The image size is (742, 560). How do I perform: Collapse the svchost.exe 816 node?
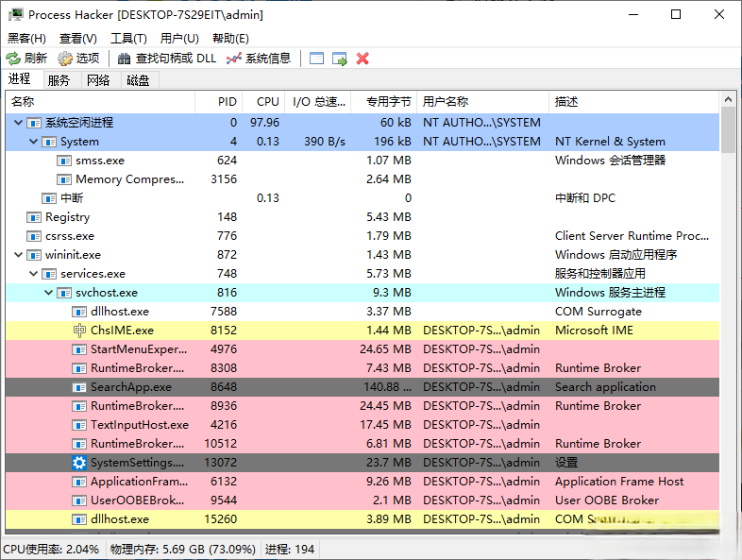[x=48, y=293]
